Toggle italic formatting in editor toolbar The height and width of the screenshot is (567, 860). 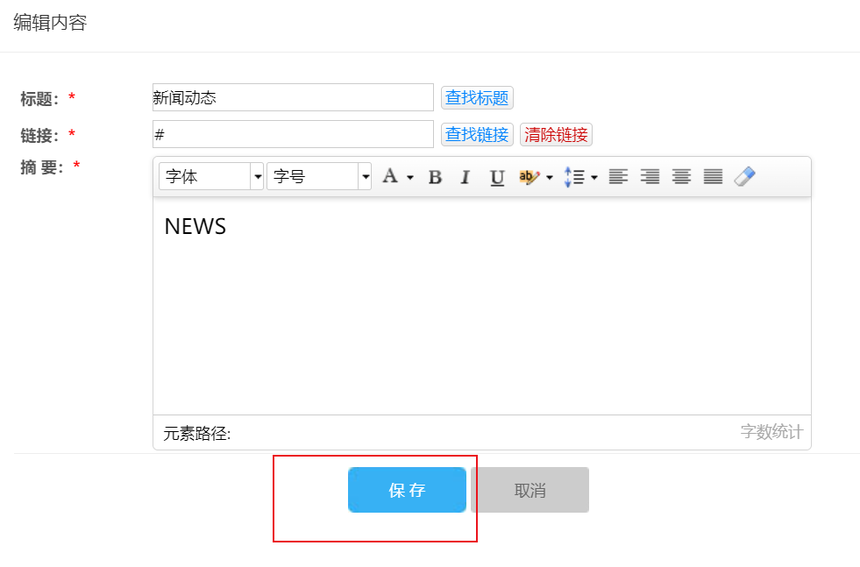(465, 177)
